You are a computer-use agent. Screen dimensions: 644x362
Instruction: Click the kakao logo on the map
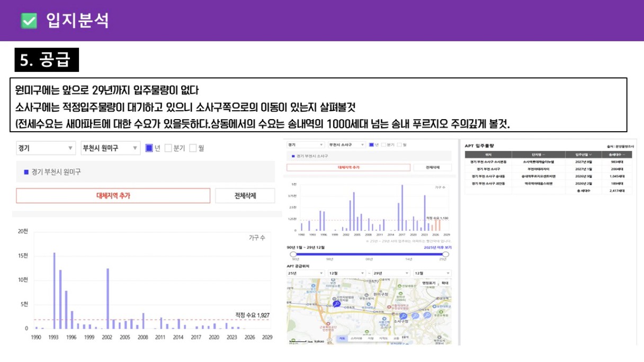point(319,341)
